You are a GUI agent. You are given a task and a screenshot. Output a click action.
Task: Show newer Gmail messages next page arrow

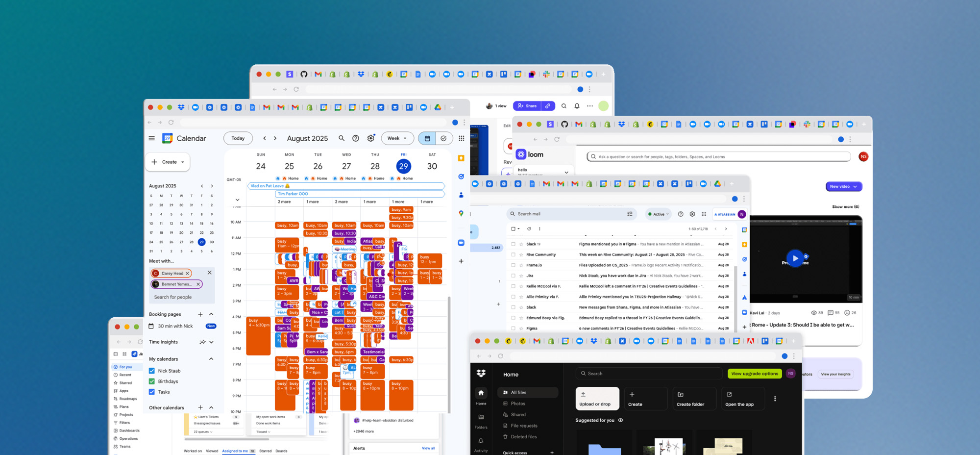[715, 228]
